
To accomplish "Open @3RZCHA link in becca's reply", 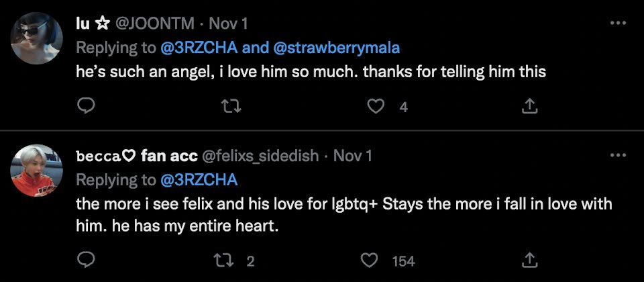I will click(202, 180).
